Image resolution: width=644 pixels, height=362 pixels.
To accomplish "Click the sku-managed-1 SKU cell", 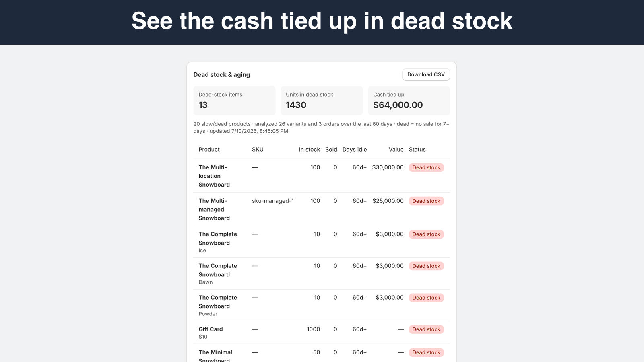I will tap(273, 201).
